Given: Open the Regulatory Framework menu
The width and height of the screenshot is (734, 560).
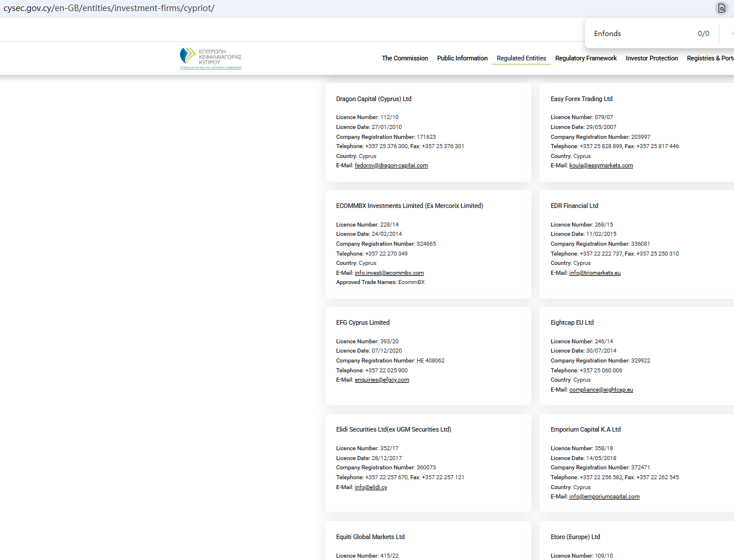Looking at the screenshot, I should [585, 58].
